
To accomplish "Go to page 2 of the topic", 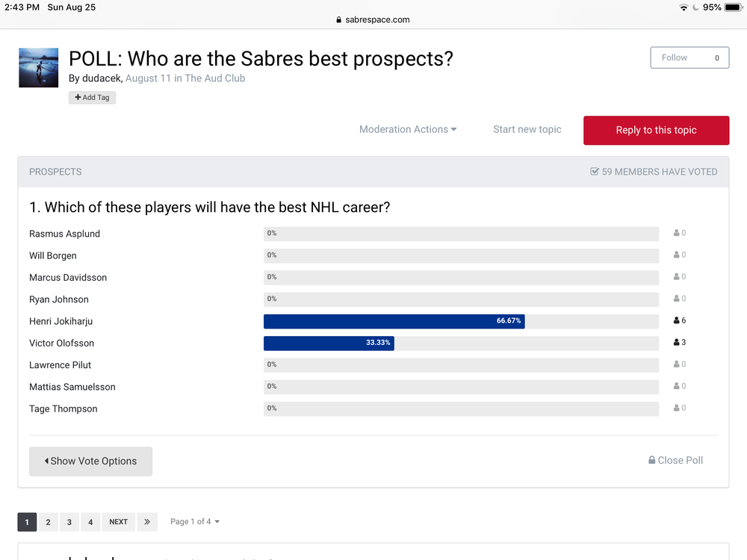I will click(48, 522).
